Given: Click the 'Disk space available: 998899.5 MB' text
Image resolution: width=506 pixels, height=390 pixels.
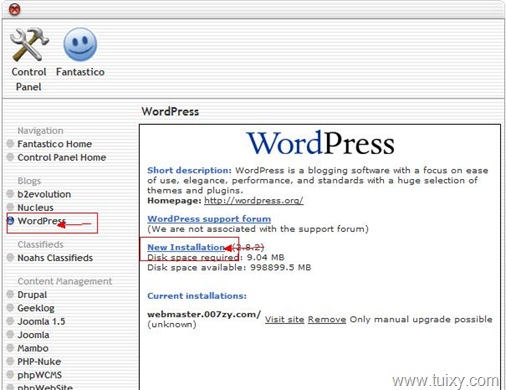Looking at the screenshot, I should [x=229, y=267].
